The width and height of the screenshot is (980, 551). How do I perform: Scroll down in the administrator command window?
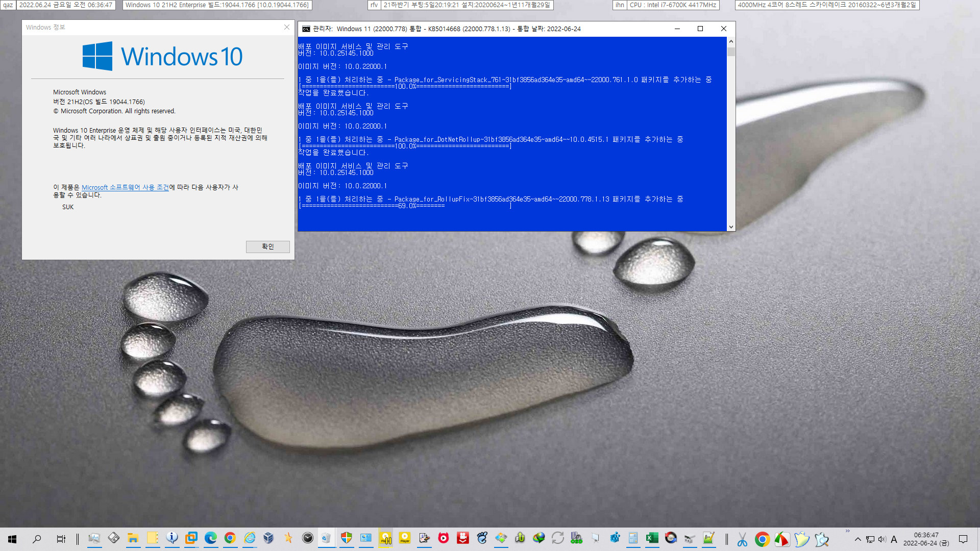click(731, 226)
